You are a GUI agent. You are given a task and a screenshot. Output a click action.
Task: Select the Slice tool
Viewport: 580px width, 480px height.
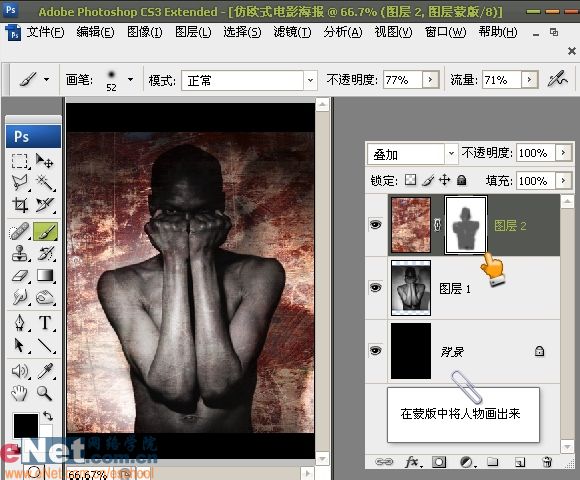pos(45,204)
